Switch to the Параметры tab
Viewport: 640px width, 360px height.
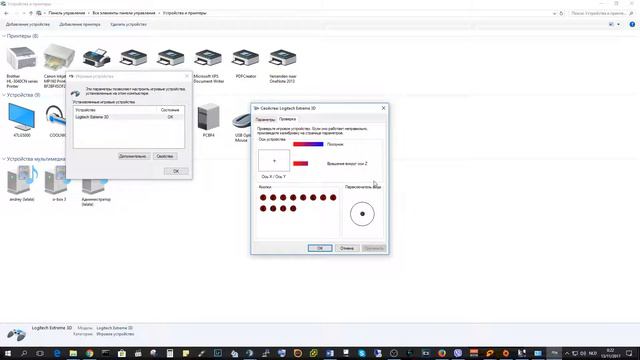click(x=265, y=120)
